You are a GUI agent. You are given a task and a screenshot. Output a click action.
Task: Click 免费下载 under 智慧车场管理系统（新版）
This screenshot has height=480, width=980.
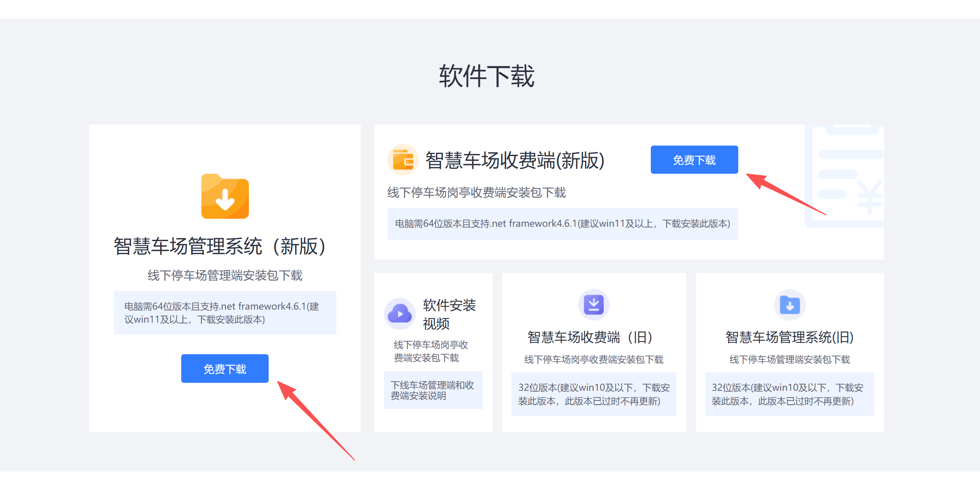click(x=225, y=369)
